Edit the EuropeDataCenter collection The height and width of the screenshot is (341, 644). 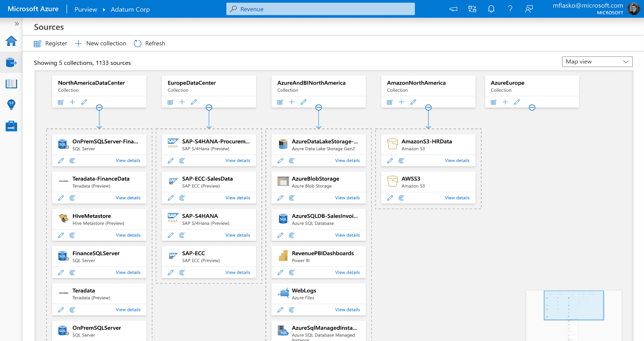(194, 102)
